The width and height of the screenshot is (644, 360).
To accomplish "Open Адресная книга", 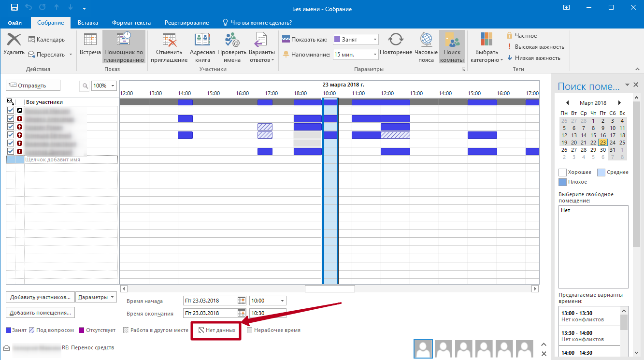I will click(x=202, y=48).
